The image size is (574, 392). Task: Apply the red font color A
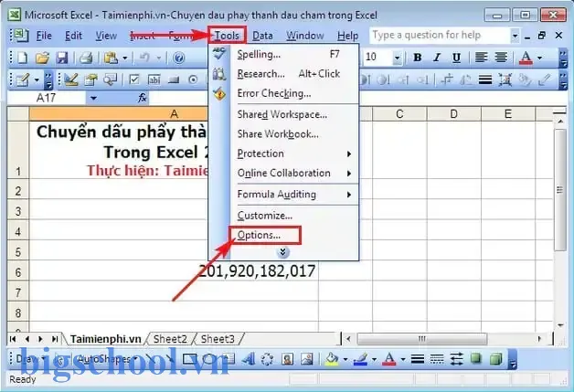tap(526, 58)
